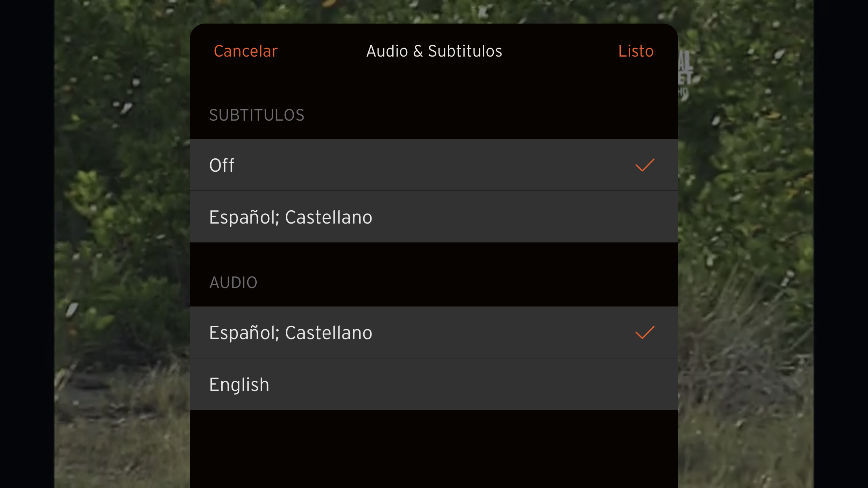Click the AUDIO section header
This screenshot has width=868, height=488.
(233, 283)
